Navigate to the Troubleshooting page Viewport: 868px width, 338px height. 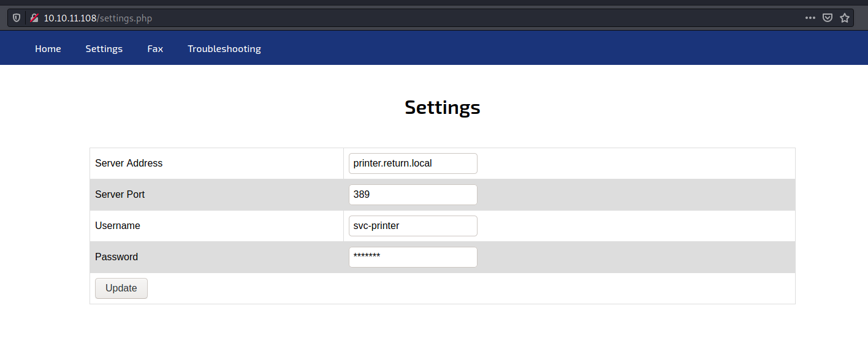click(224, 48)
